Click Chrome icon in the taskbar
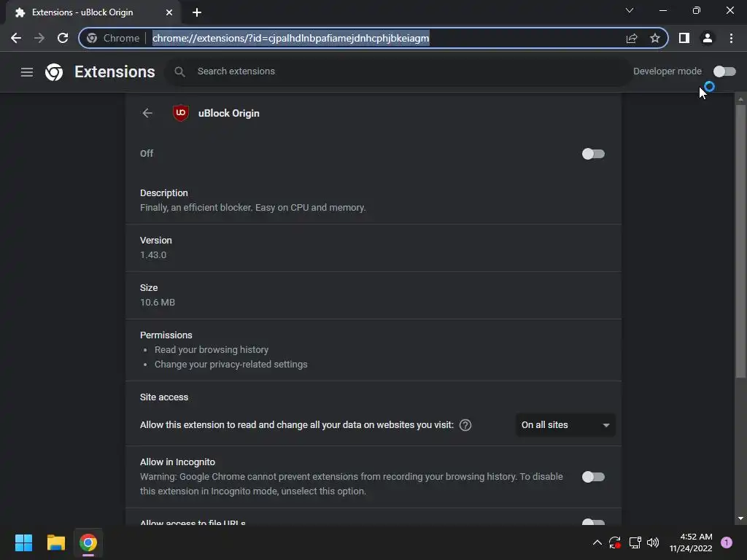 (x=88, y=542)
